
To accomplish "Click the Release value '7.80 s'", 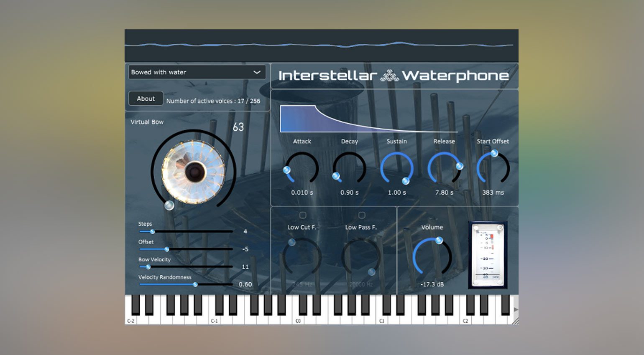I will click(444, 193).
